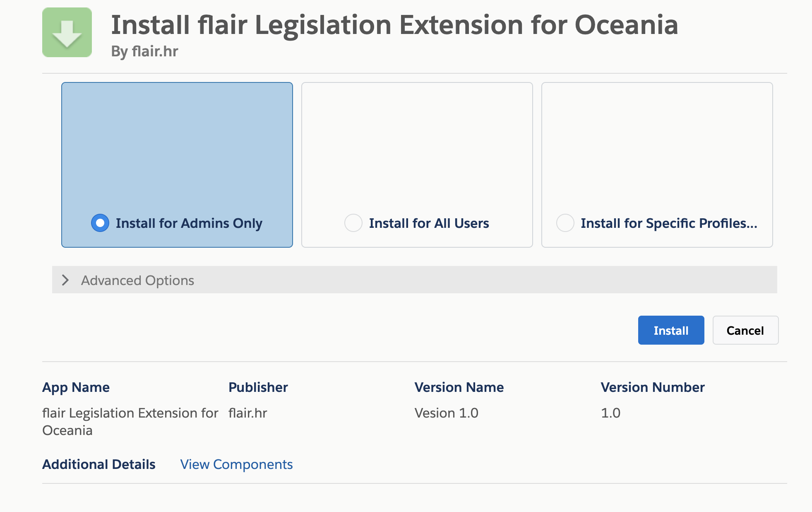
Task: Click the green download package icon
Action: point(67,32)
